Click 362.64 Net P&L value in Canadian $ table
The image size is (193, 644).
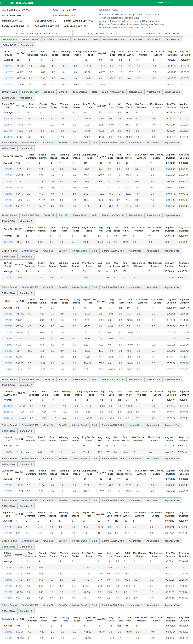coord(19,632)
